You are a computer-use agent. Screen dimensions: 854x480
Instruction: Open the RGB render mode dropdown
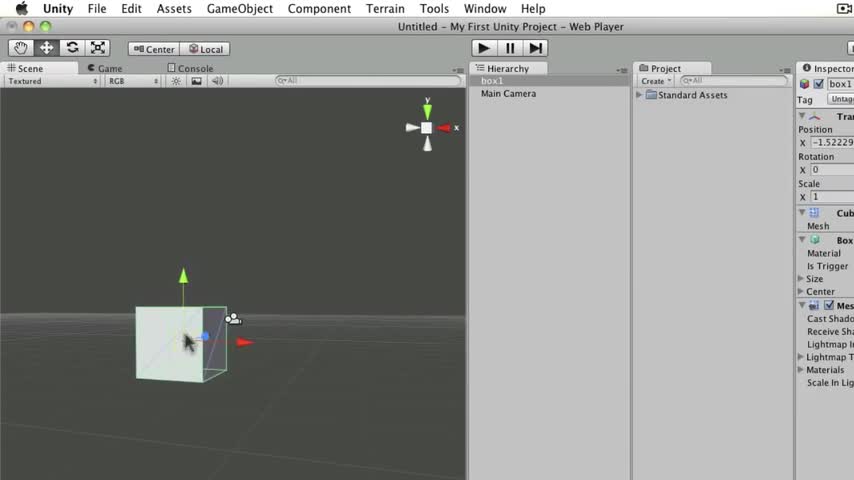pyautogui.click(x=133, y=81)
